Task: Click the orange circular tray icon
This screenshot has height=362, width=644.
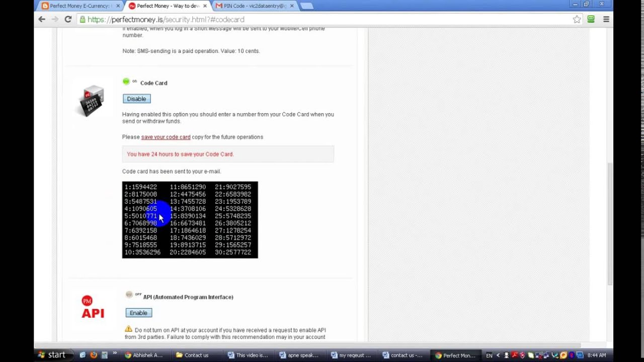Action: [x=564, y=355]
